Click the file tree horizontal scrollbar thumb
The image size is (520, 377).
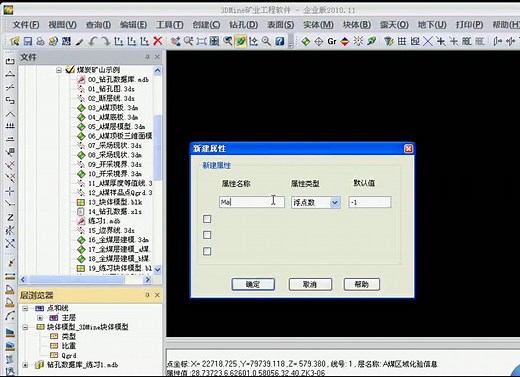tap(77, 280)
